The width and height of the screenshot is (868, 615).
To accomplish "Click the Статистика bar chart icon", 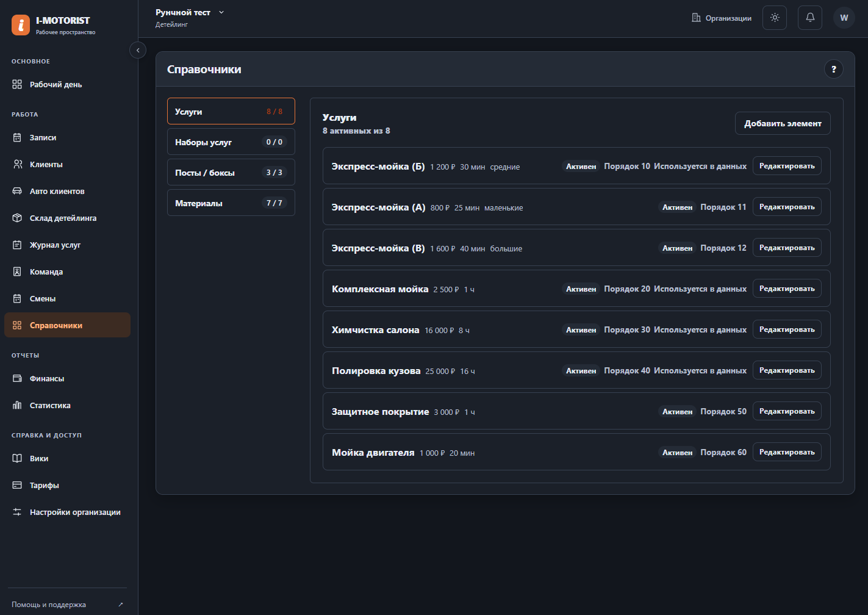I will [x=17, y=405].
